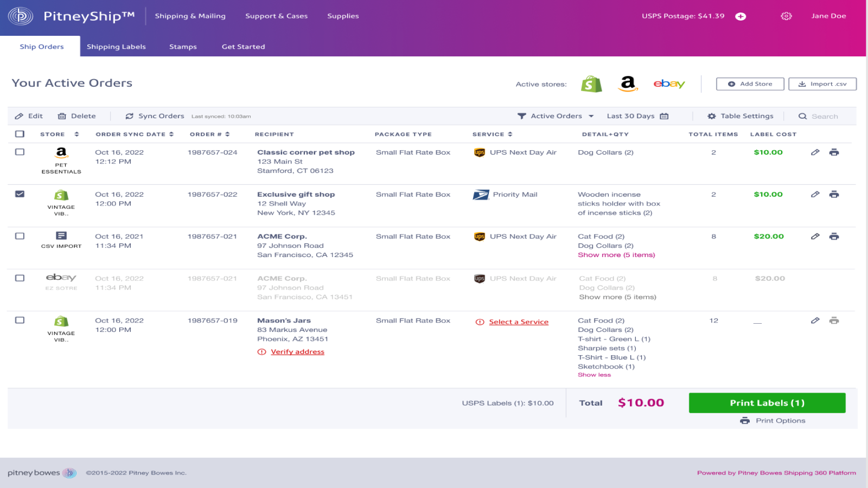Click the printer icon for order 1987657-024
868x488 pixels.
point(835,152)
